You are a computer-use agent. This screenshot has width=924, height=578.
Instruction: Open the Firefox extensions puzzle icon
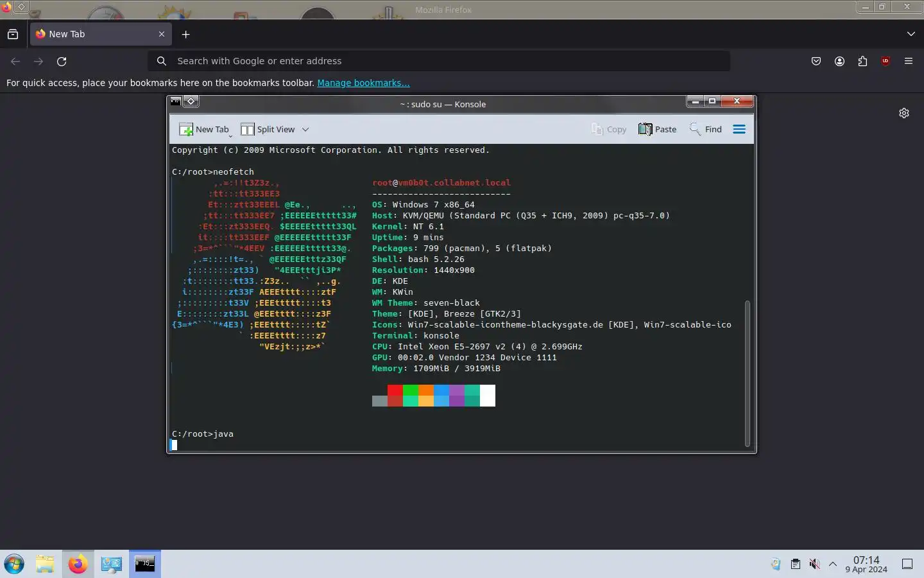(862, 61)
